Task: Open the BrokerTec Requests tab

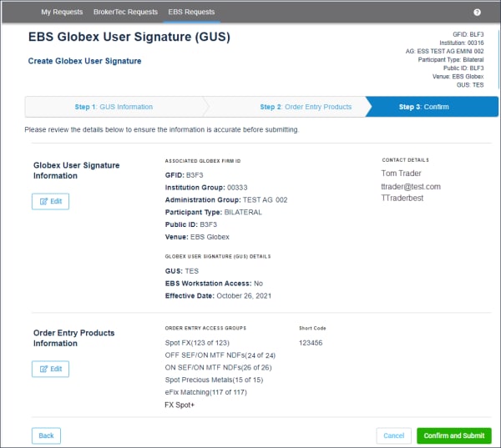Action: (x=125, y=13)
